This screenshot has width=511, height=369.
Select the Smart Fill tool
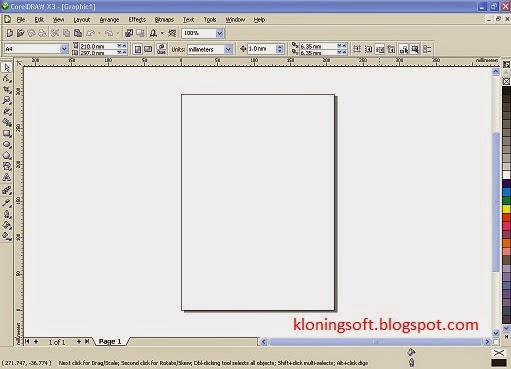click(x=7, y=122)
